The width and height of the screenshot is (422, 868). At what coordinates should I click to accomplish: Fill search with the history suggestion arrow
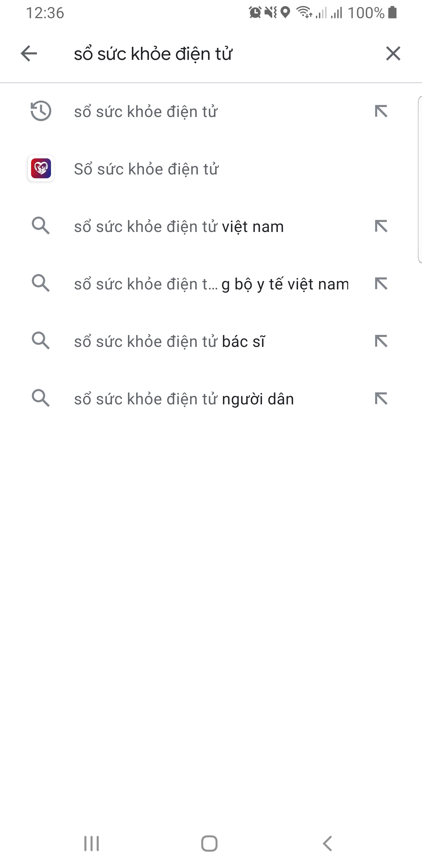pyautogui.click(x=381, y=111)
